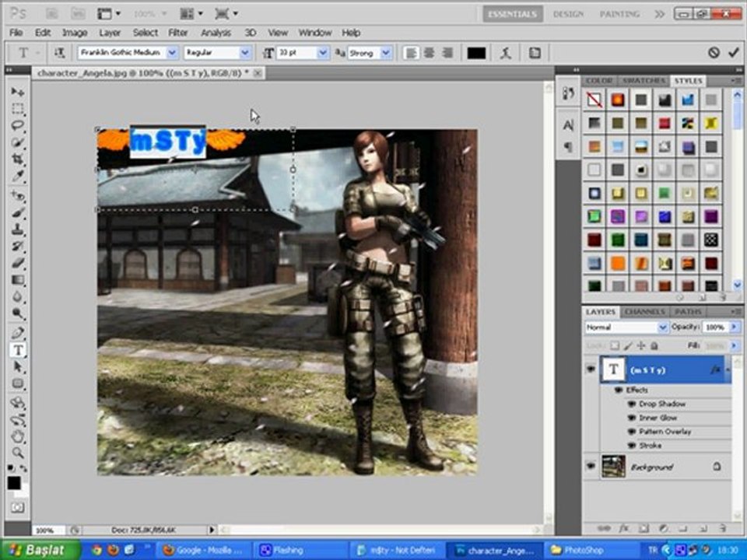The image size is (747, 560).
Task: Click the left align text button
Action: pos(411,53)
